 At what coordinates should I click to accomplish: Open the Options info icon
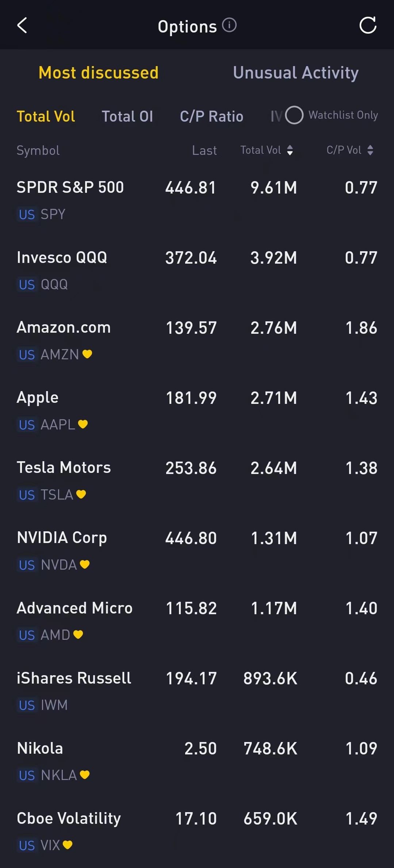[x=229, y=25]
